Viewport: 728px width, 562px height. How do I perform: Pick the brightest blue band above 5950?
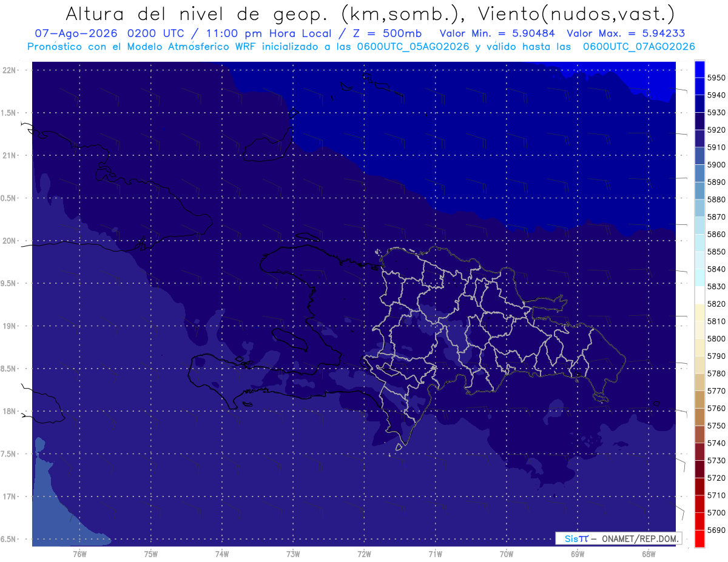point(699,69)
